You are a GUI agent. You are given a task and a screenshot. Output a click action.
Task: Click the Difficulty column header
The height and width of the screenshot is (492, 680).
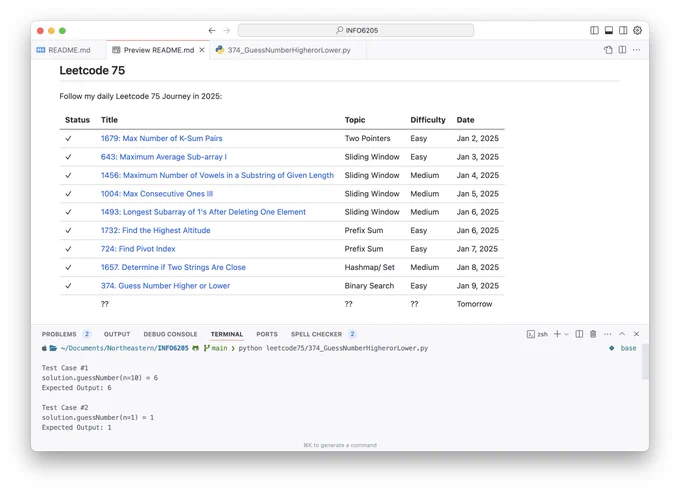click(x=428, y=120)
